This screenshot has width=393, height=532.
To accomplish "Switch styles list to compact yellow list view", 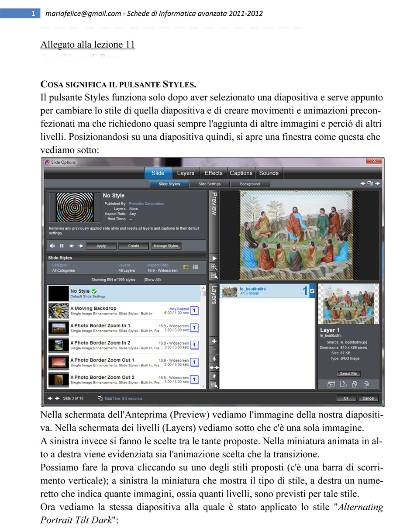I will (x=186, y=266).
